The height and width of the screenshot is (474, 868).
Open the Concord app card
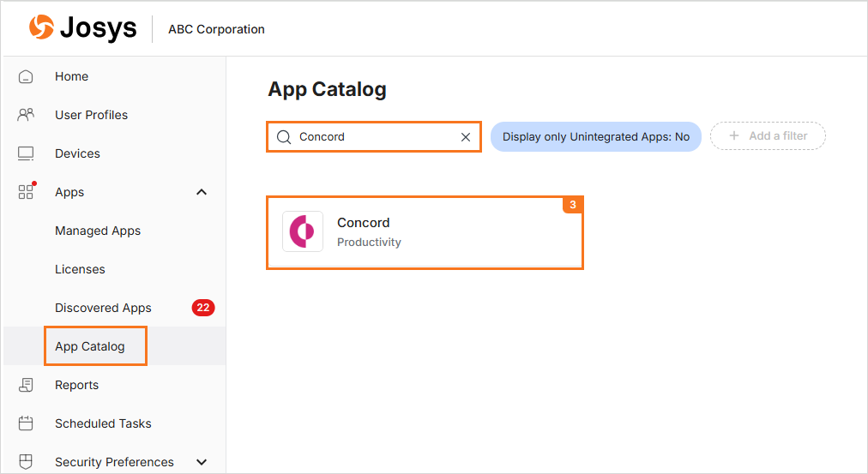pos(425,232)
